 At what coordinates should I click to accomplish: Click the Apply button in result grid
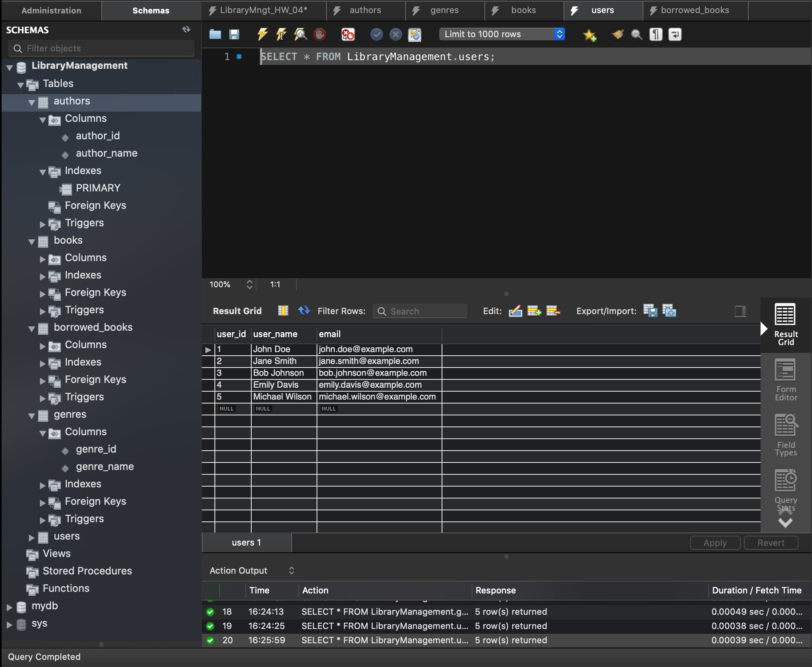pyautogui.click(x=715, y=542)
